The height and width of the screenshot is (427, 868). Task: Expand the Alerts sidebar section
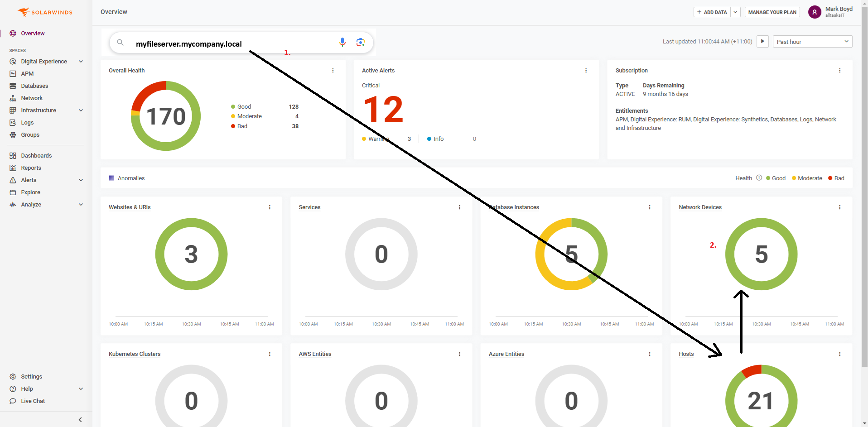click(x=81, y=180)
